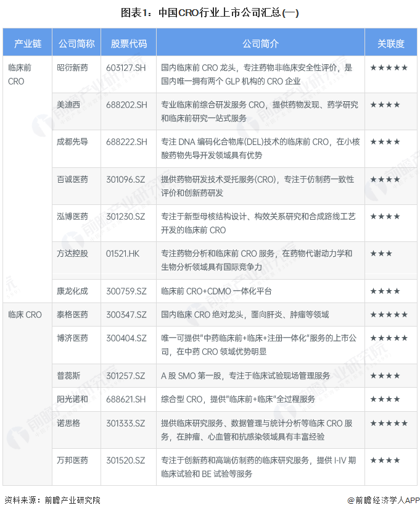Click the source note 资料来源：前瞻产业研究院
Viewport: 420px width, 513px height.
(x=52, y=500)
